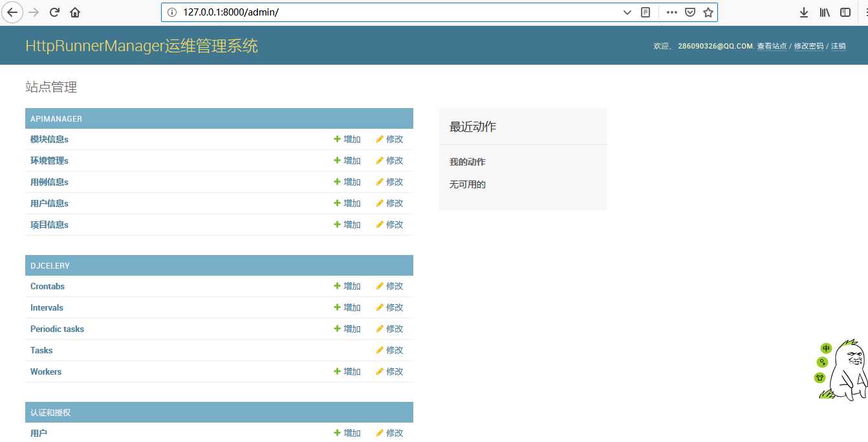Click the 站点管理 page heading

coord(51,87)
